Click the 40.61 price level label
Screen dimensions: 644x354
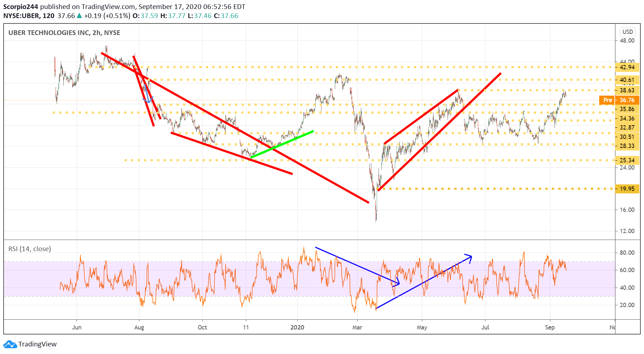627,80
